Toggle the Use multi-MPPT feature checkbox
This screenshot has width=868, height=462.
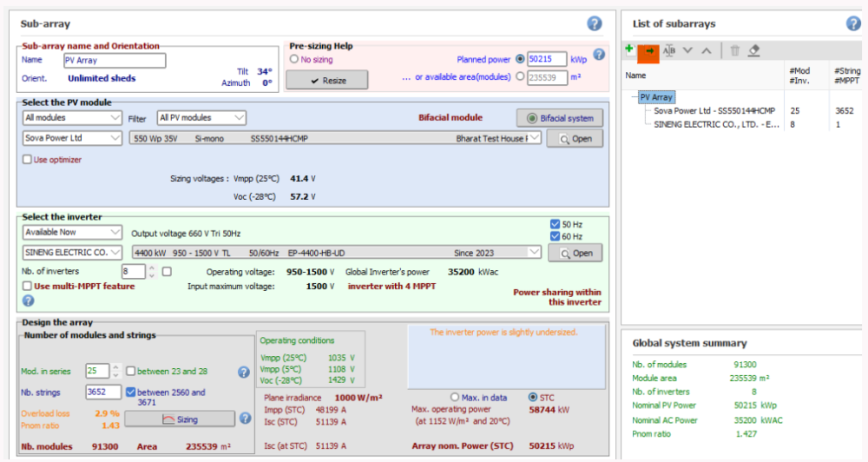(x=27, y=286)
